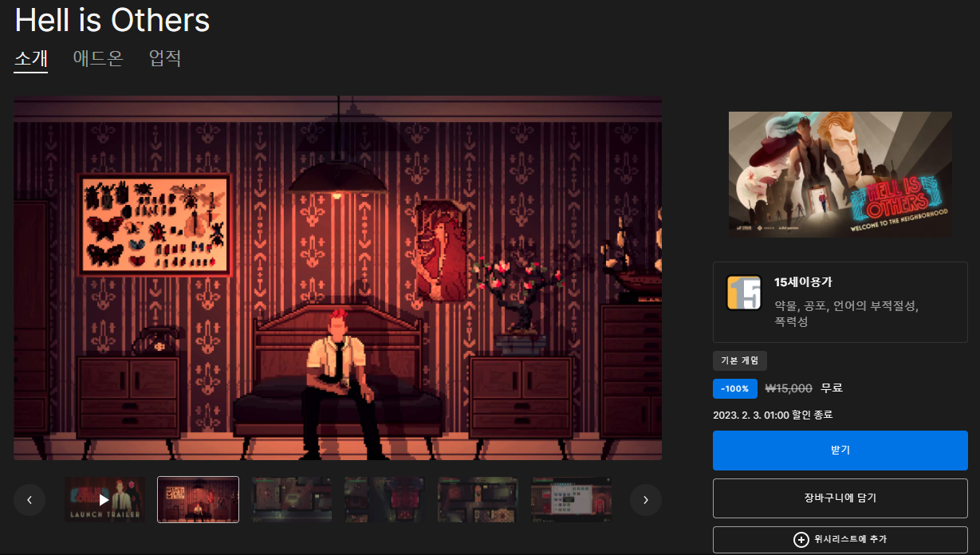Image resolution: width=980 pixels, height=555 pixels.
Task: Show previous thumbnails with left arrow
Action: pyautogui.click(x=30, y=500)
